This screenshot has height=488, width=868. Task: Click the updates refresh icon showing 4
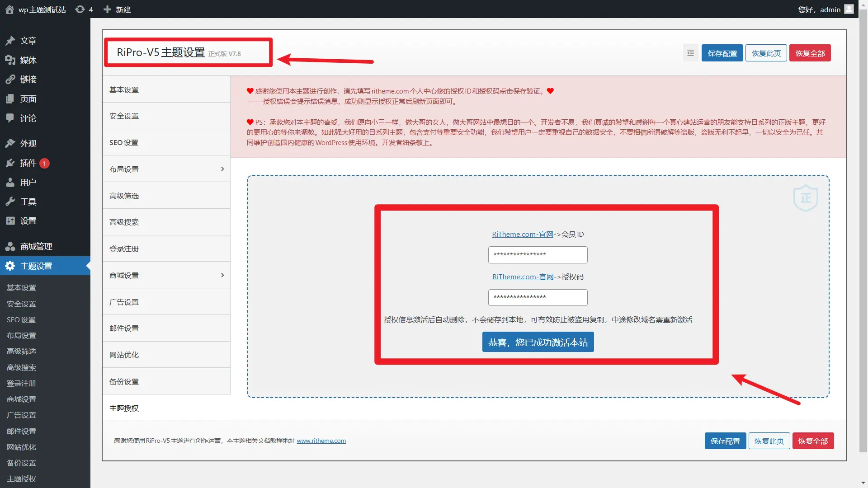coord(80,9)
